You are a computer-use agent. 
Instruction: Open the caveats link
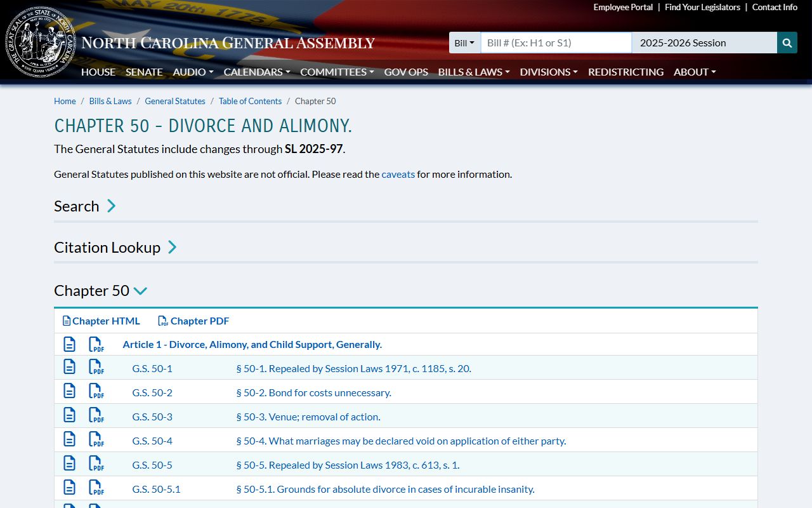coord(398,174)
